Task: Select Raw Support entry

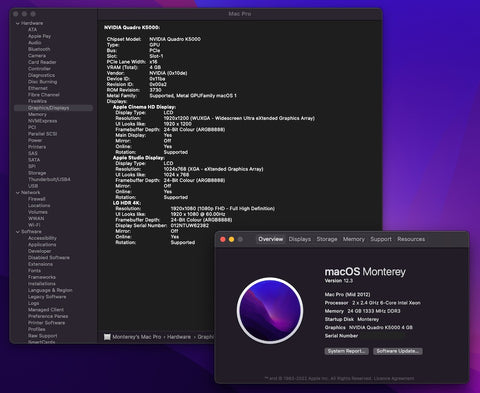Action: [x=42, y=336]
